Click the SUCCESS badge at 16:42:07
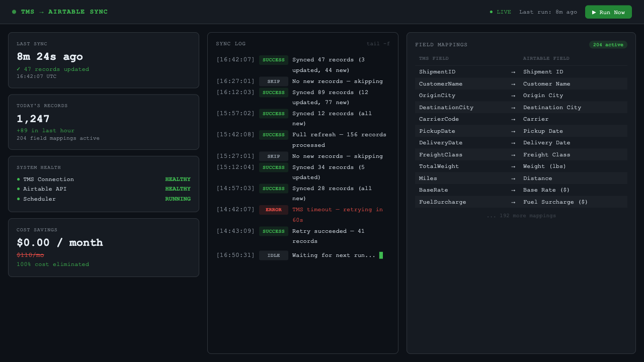This screenshot has width=644, height=362. [274, 60]
